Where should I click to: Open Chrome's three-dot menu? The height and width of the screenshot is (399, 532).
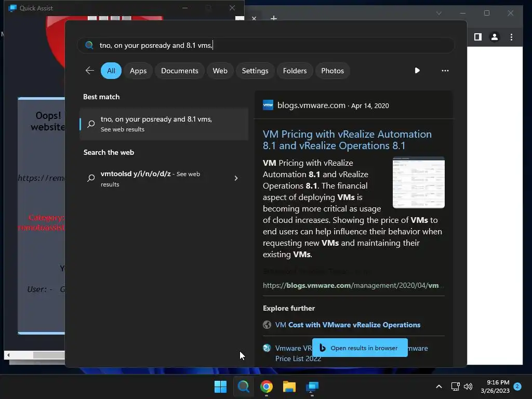pos(511,37)
